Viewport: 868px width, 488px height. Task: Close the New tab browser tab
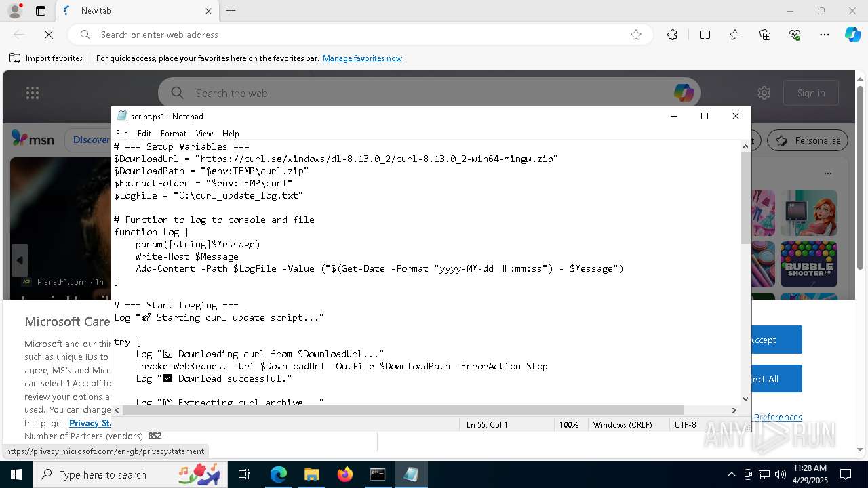208,11
